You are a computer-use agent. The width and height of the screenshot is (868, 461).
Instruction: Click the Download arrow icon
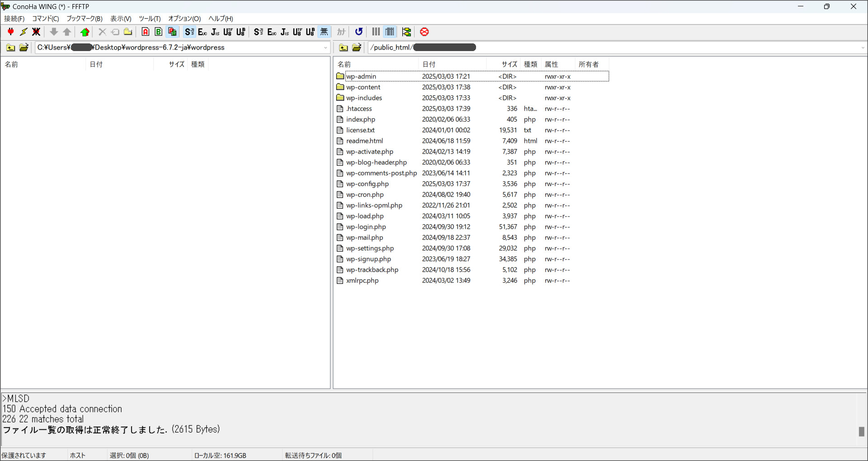54,32
